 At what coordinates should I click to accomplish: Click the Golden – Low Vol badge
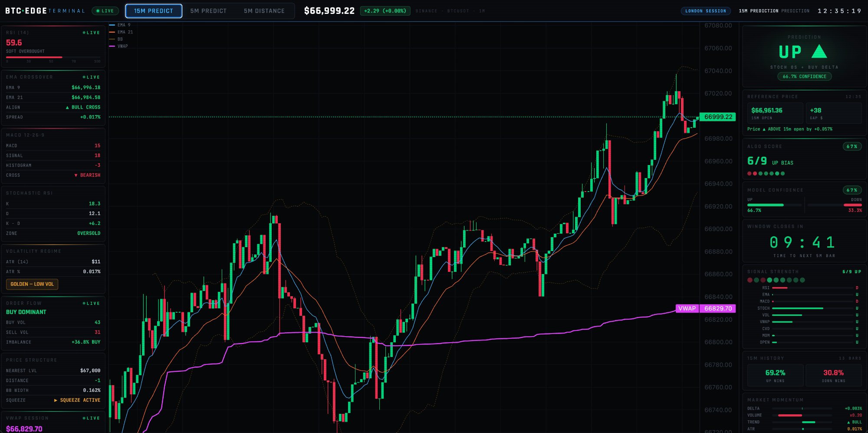(x=32, y=284)
